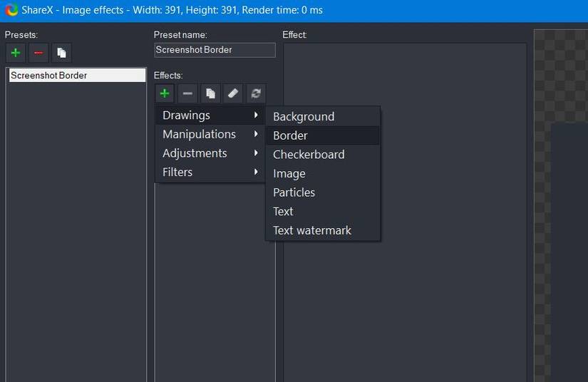Open the Adjustments menu entry
The image size is (588, 382).
click(x=210, y=153)
